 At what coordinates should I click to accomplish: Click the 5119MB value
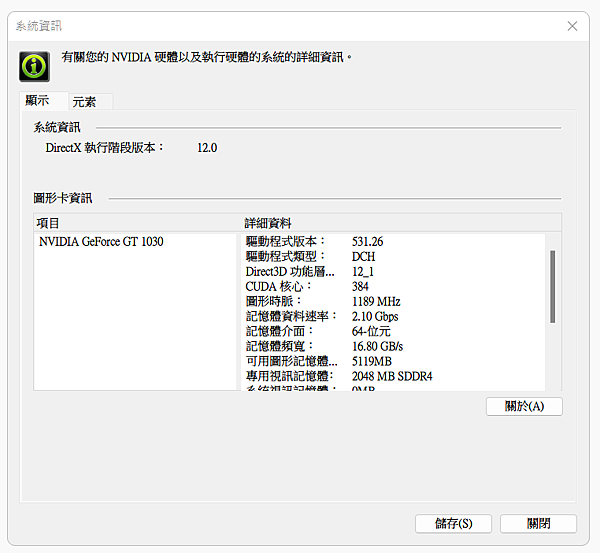[372, 361]
